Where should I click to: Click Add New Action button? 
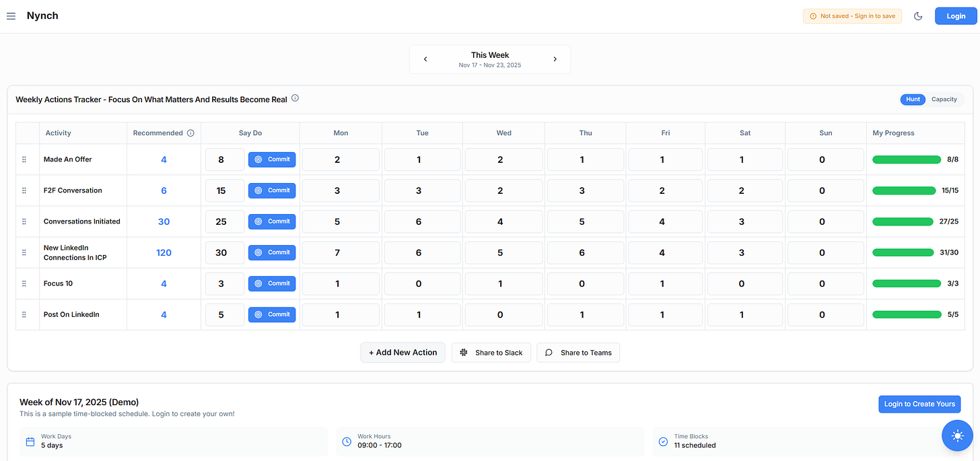(x=403, y=353)
